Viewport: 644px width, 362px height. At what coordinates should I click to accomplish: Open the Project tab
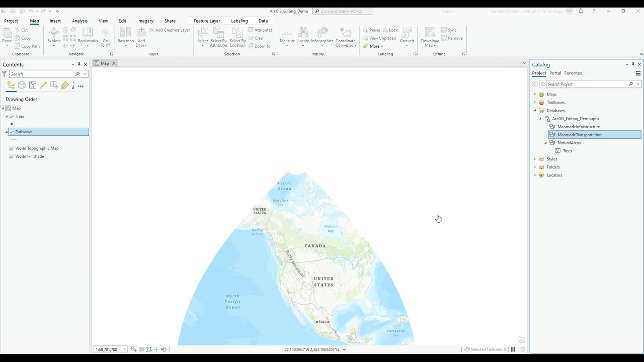point(11,21)
